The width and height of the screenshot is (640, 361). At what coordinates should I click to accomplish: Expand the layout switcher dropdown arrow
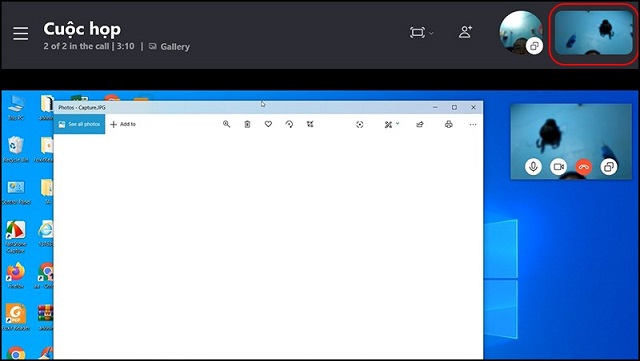tap(431, 33)
